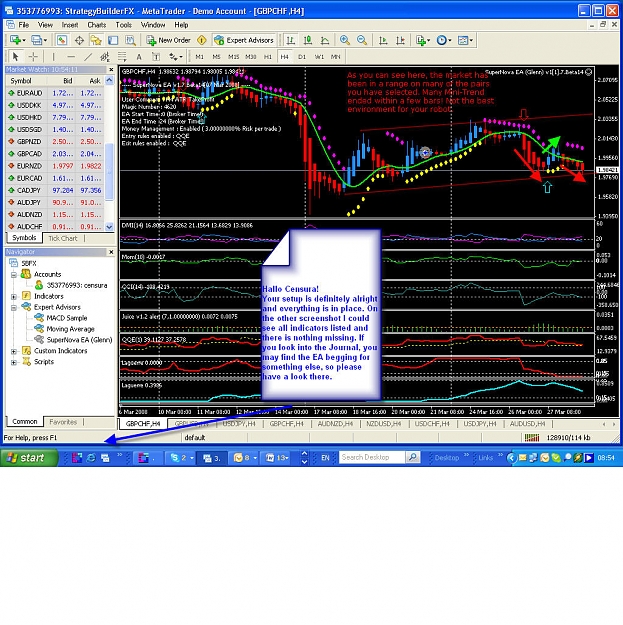This screenshot has width=623, height=625.
Task: Switch timeframe to M5
Action: click(x=216, y=57)
